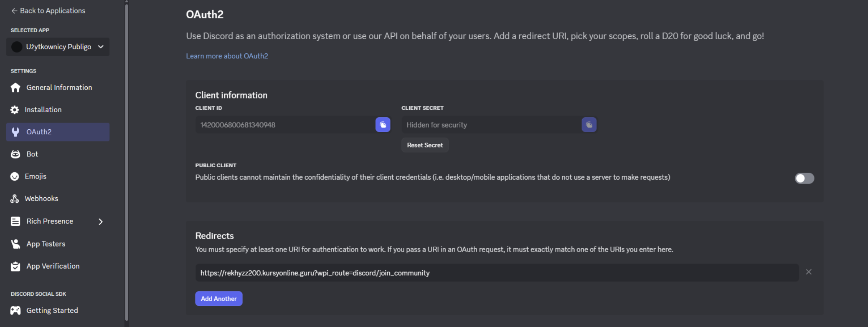This screenshot has height=327, width=868.
Task: Click the App Testers icon
Action: point(15,244)
